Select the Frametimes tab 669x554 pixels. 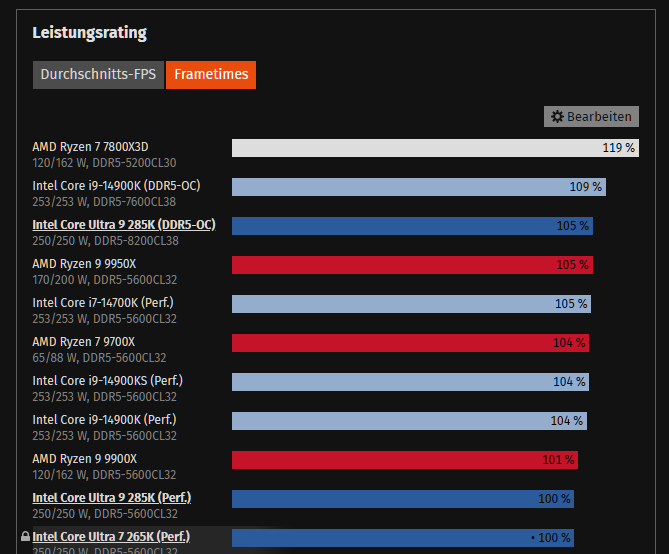tap(211, 75)
